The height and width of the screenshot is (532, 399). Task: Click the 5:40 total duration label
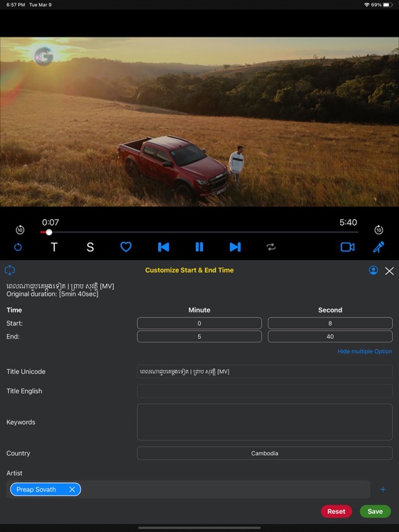coord(348,222)
